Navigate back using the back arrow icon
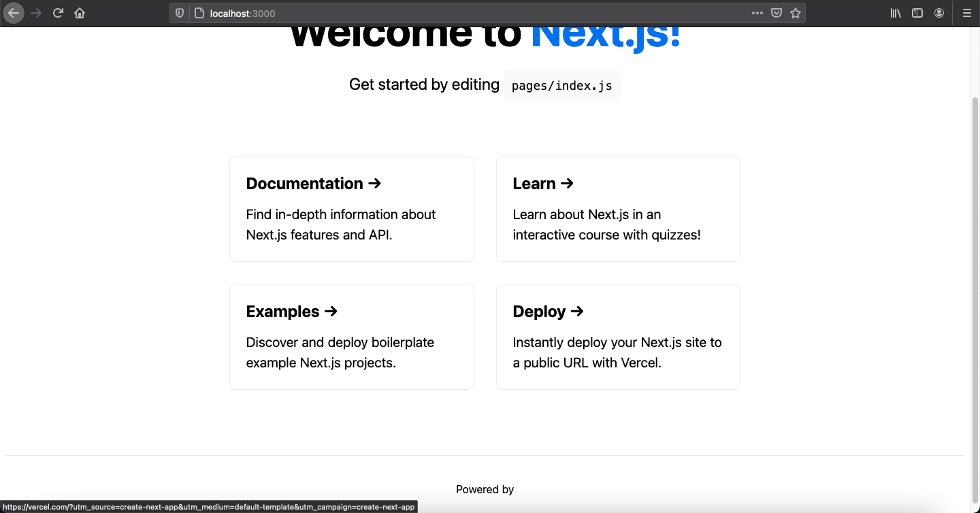The width and height of the screenshot is (980, 513). tap(14, 12)
